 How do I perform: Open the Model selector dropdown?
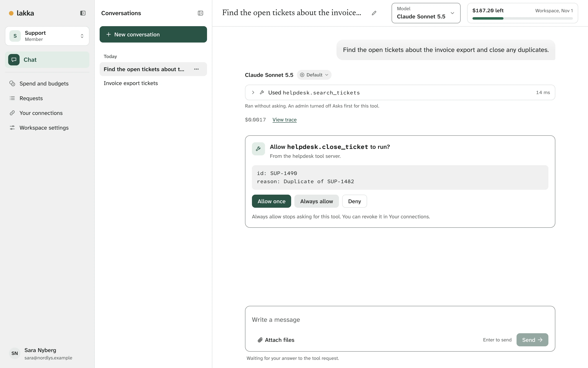(426, 13)
